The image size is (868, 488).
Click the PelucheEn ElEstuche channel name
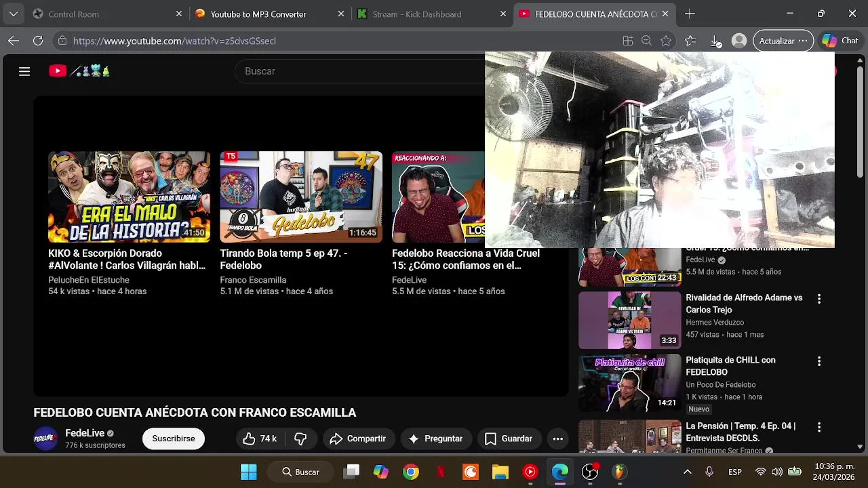88,280
